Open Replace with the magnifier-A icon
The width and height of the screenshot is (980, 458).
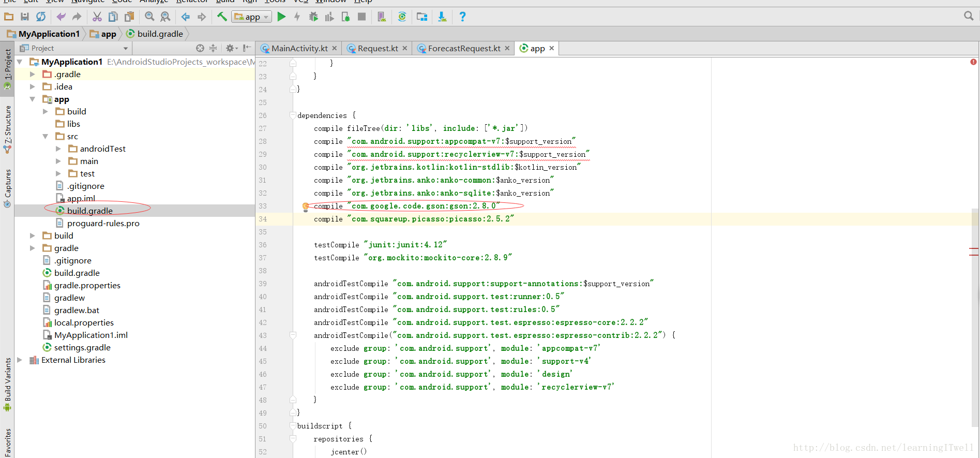point(165,17)
